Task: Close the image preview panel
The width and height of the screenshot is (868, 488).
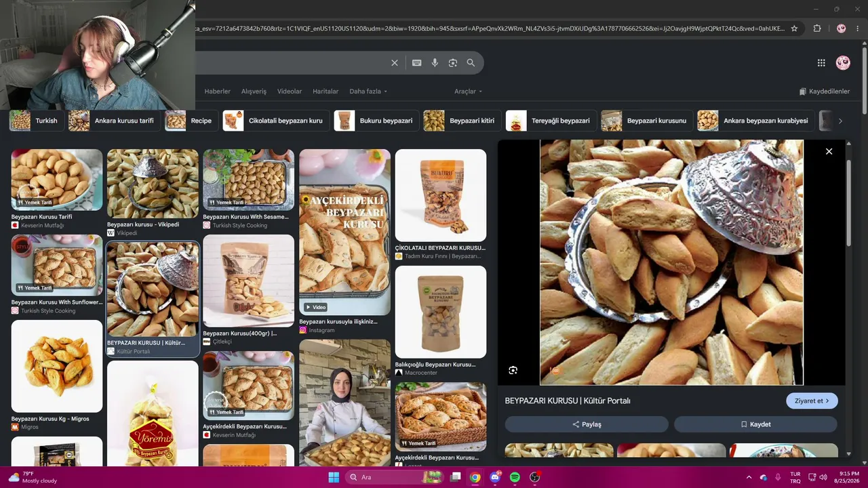Action: click(x=829, y=151)
